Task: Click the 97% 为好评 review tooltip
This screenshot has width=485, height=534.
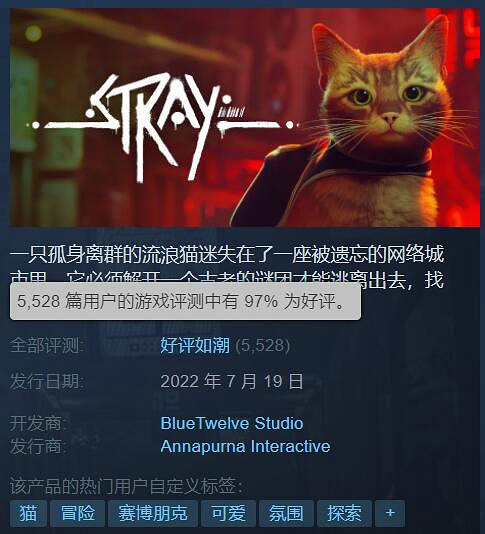Action: pos(185,301)
